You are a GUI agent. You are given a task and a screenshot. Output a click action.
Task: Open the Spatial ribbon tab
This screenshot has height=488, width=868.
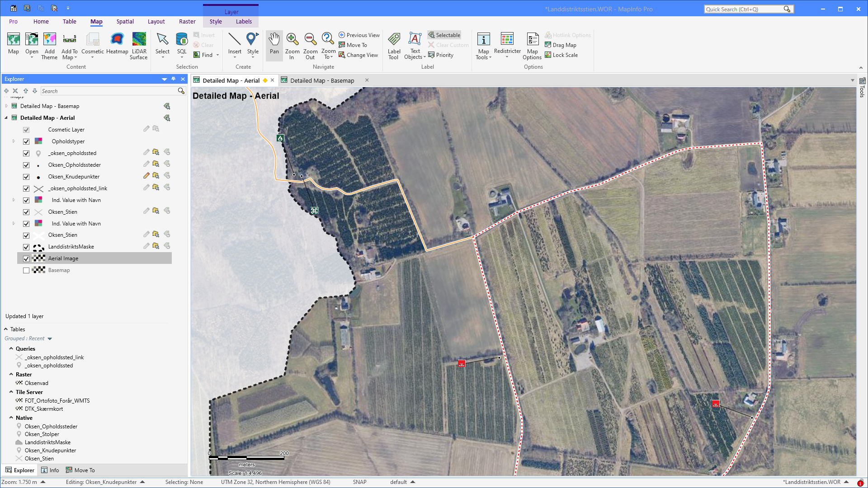(x=125, y=22)
